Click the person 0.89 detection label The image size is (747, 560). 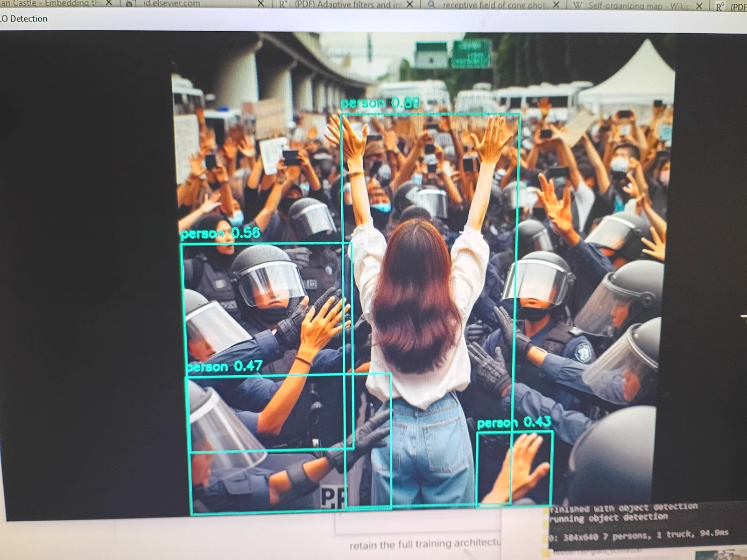(x=380, y=103)
